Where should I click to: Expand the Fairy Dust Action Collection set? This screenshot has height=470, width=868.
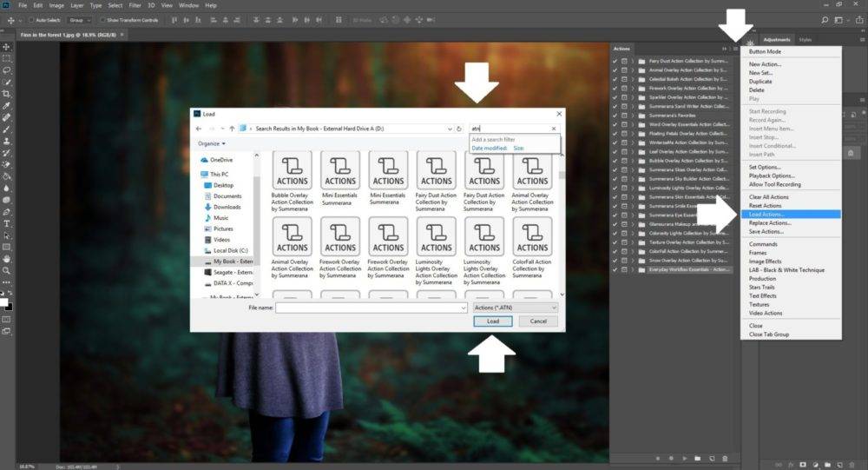click(633, 61)
